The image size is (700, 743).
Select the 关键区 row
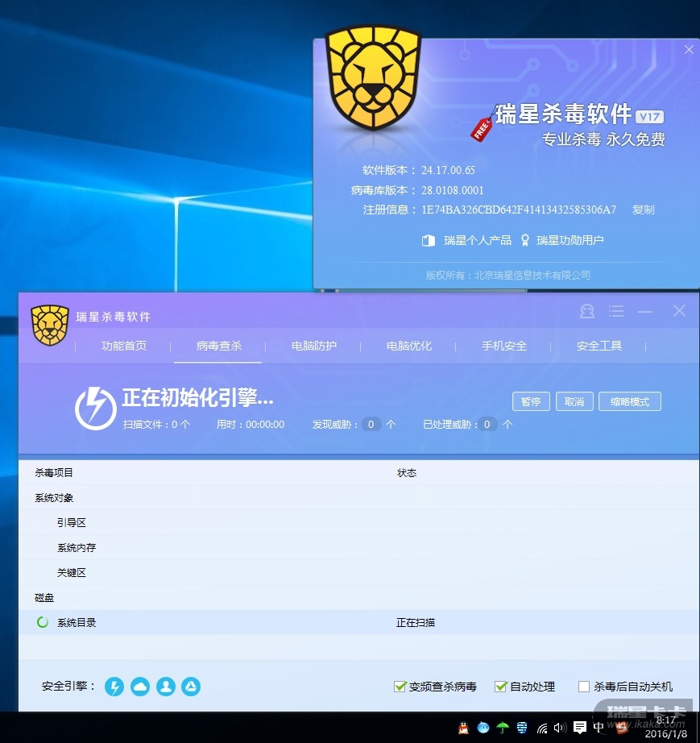tap(359, 572)
